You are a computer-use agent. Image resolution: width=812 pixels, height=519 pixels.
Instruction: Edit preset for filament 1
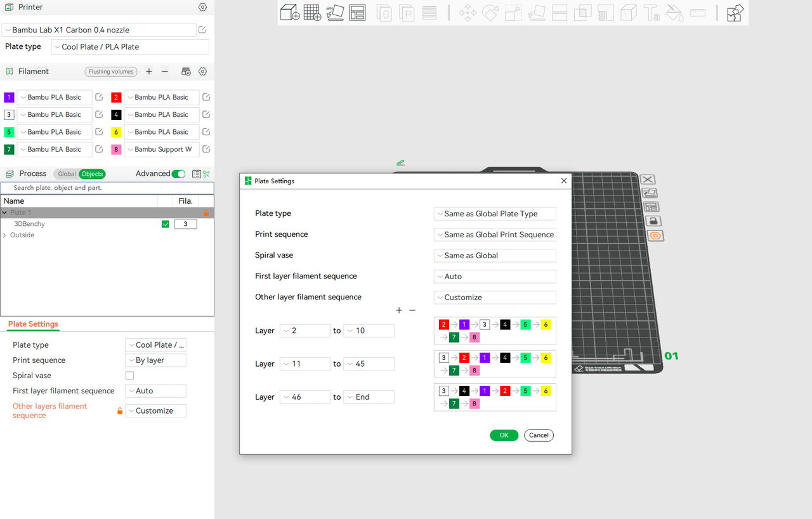tap(99, 98)
